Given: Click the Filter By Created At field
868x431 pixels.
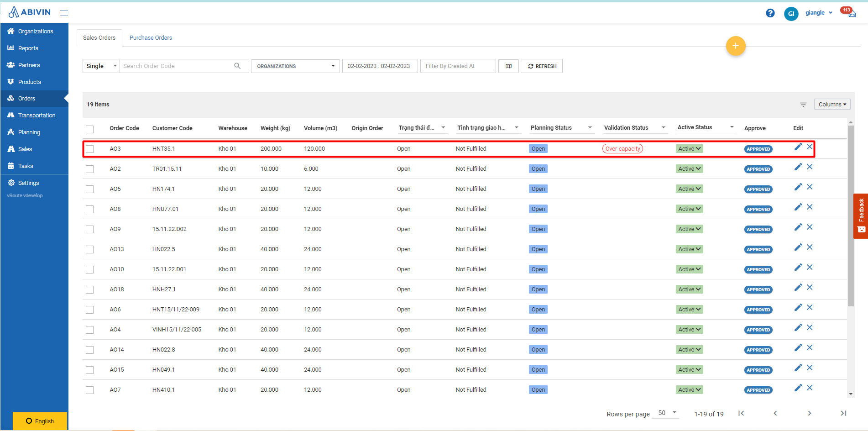Looking at the screenshot, I should (x=458, y=66).
